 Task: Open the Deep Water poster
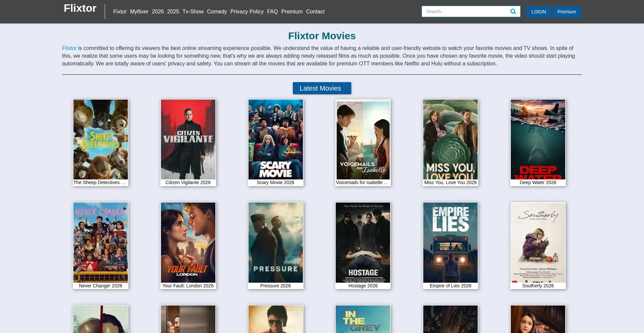tap(538, 140)
